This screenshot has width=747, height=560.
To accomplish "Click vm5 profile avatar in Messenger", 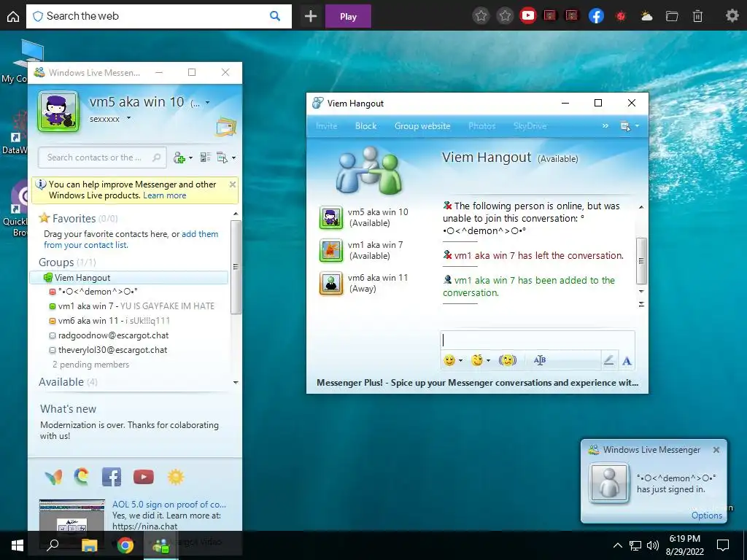I will tap(58, 111).
